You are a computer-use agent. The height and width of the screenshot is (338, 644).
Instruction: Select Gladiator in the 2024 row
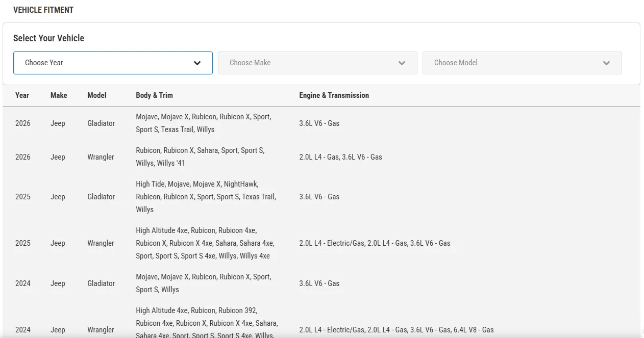101,283
